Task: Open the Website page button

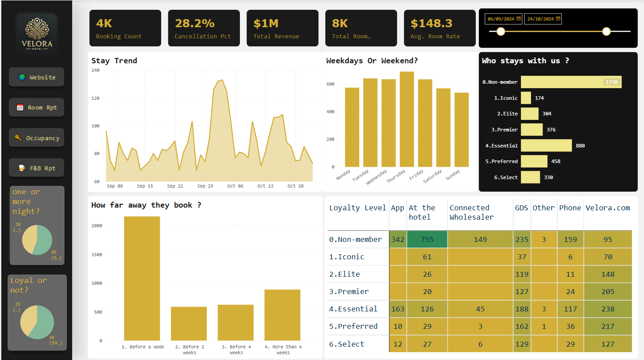Action: tap(36, 77)
